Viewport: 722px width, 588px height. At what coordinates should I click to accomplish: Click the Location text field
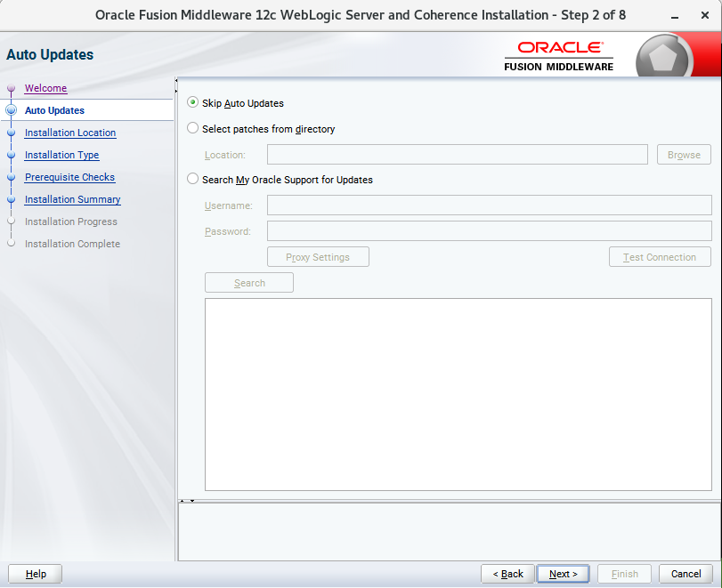(457, 155)
